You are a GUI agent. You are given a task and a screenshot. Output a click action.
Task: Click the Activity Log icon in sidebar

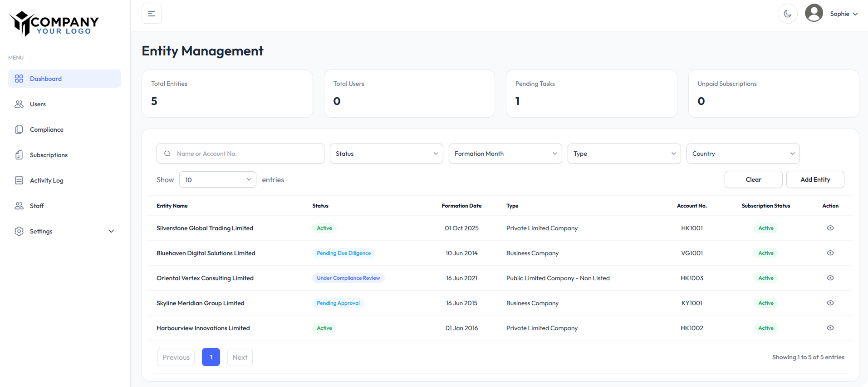coord(19,180)
